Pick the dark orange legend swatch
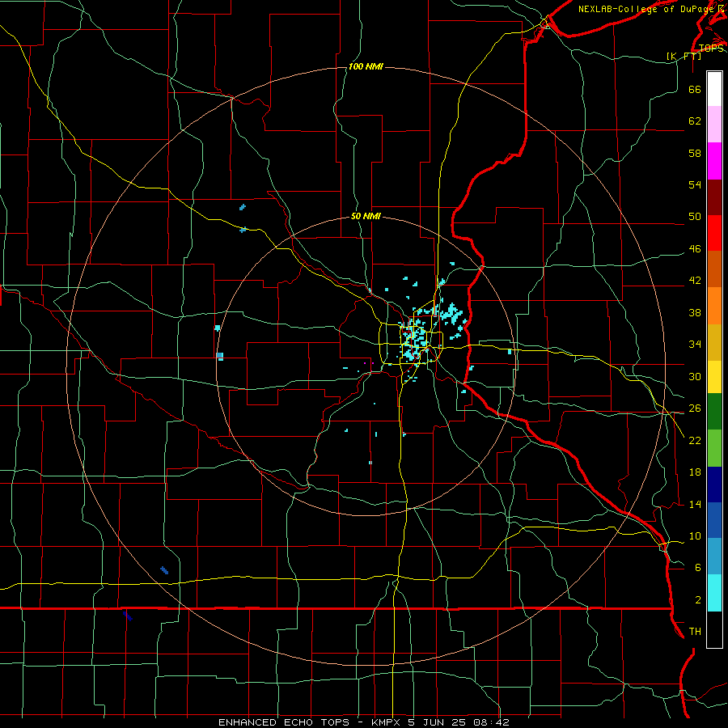Image resolution: width=728 pixels, height=728 pixels. pos(714,269)
